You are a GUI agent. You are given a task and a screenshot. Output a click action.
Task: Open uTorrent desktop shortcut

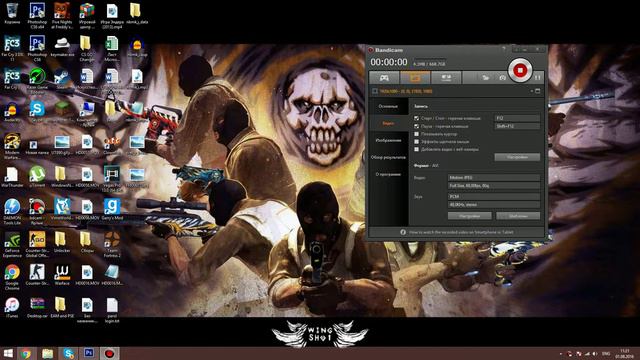[x=37, y=177]
